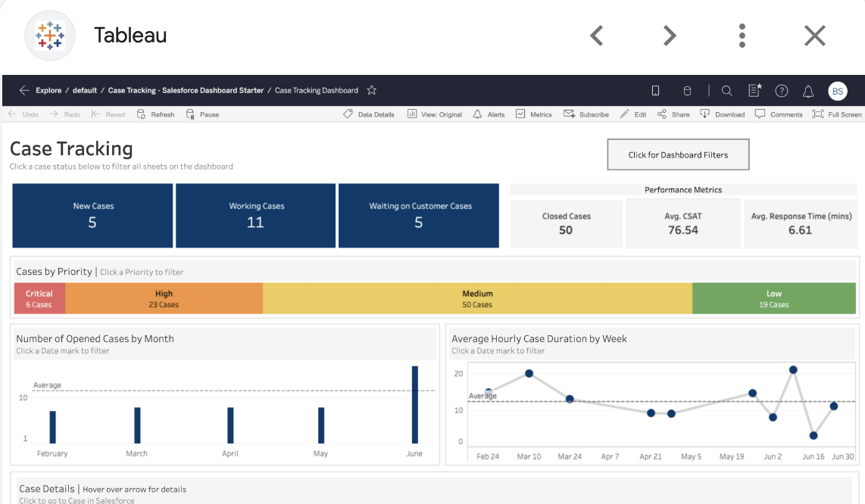Screen dimensions: 865x504
Task: Open Comments panel
Action: click(x=779, y=114)
